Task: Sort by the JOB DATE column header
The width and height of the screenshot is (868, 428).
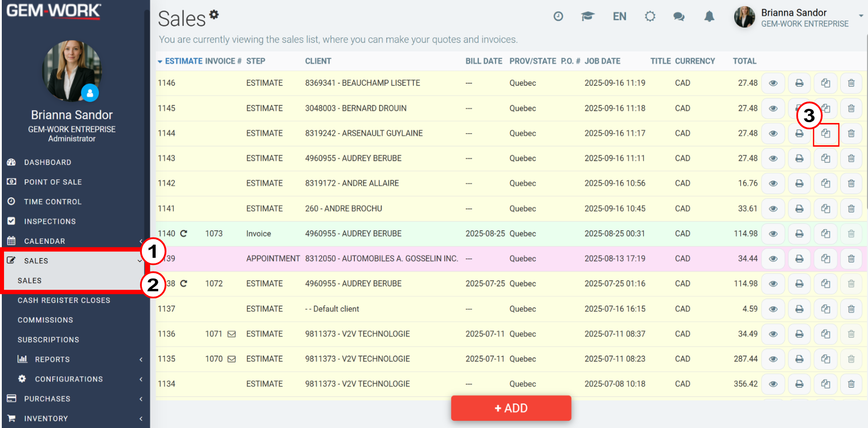Action: click(602, 61)
